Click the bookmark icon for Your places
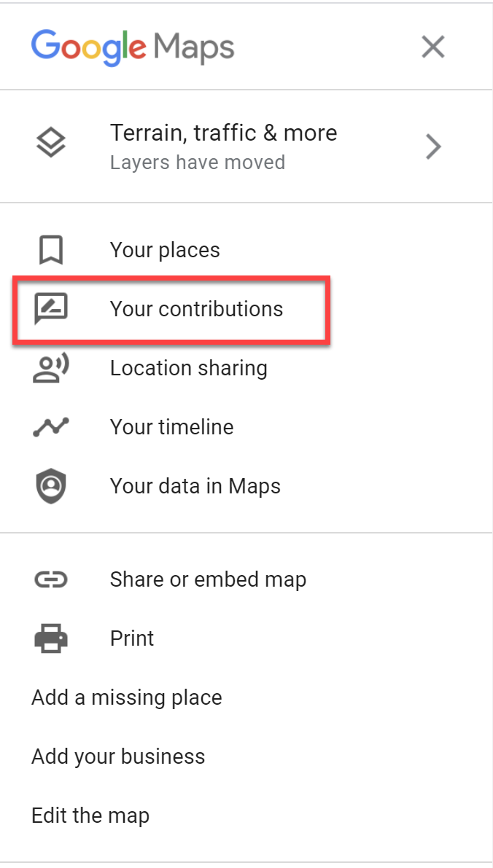The height and width of the screenshot is (868, 493). coord(50,249)
